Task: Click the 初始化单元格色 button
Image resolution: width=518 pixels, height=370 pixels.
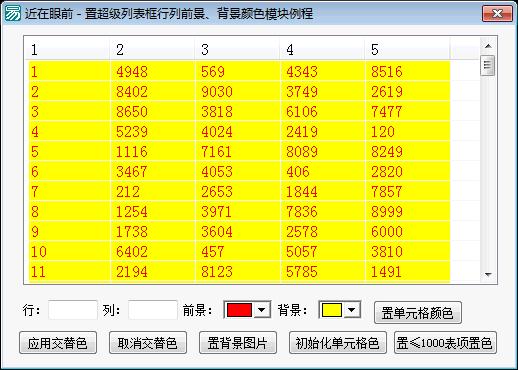Action: tap(337, 343)
